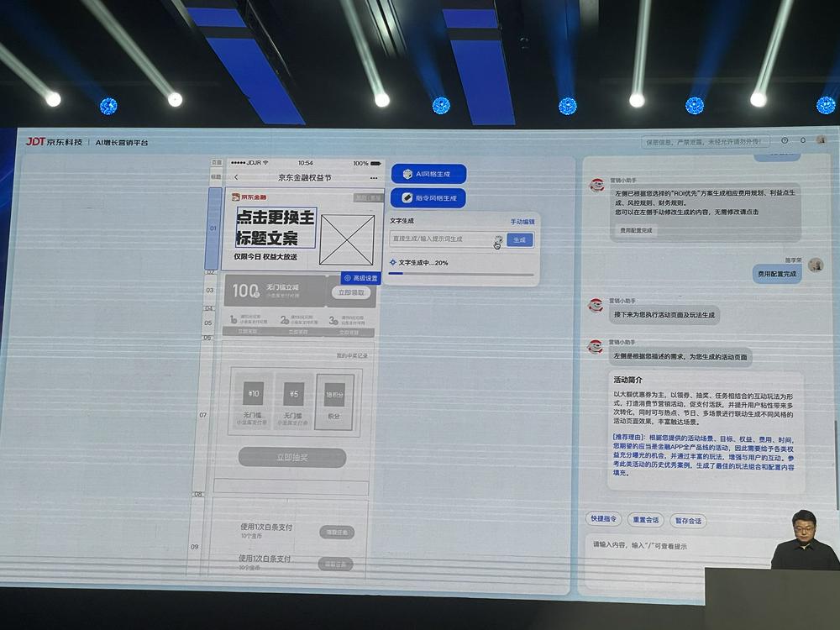This screenshot has height=630, width=840.
Task: Open the three-dot menu in phone preview
Action: [x=374, y=177]
